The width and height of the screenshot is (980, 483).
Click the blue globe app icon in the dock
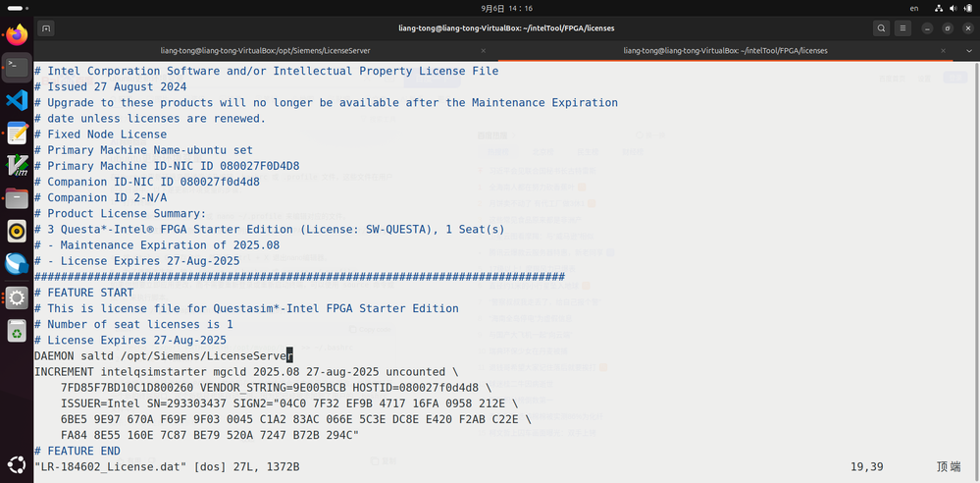tap(17, 264)
